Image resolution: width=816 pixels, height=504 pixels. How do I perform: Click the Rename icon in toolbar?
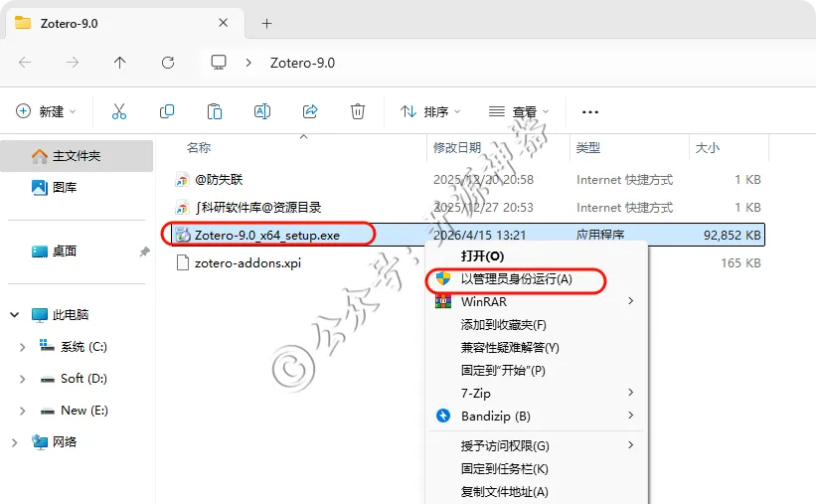(x=262, y=111)
